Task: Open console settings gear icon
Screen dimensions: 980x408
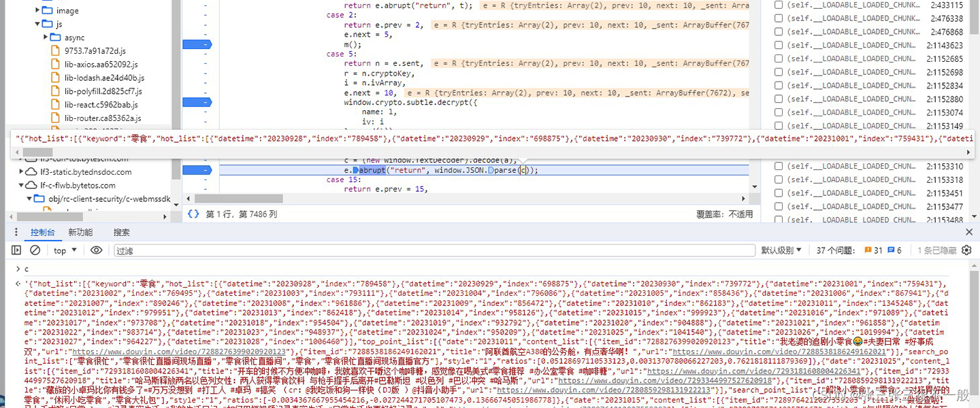Action: (x=966, y=250)
